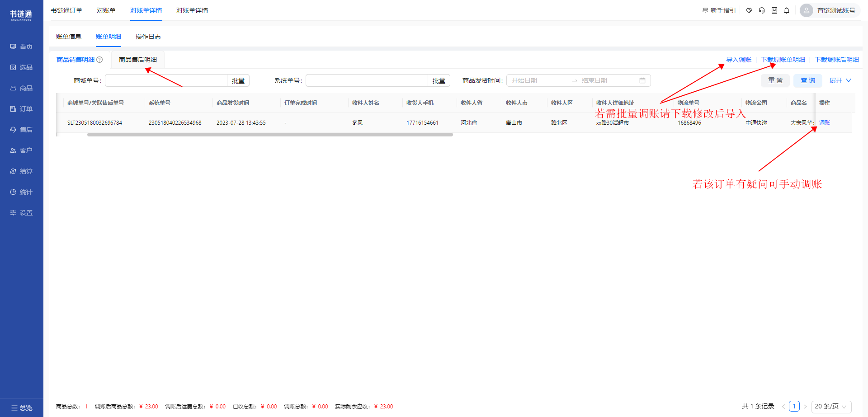Image resolution: width=868 pixels, height=417 pixels.
Task: Open the 账单明细 tab
Action: [x=108, y=37]
